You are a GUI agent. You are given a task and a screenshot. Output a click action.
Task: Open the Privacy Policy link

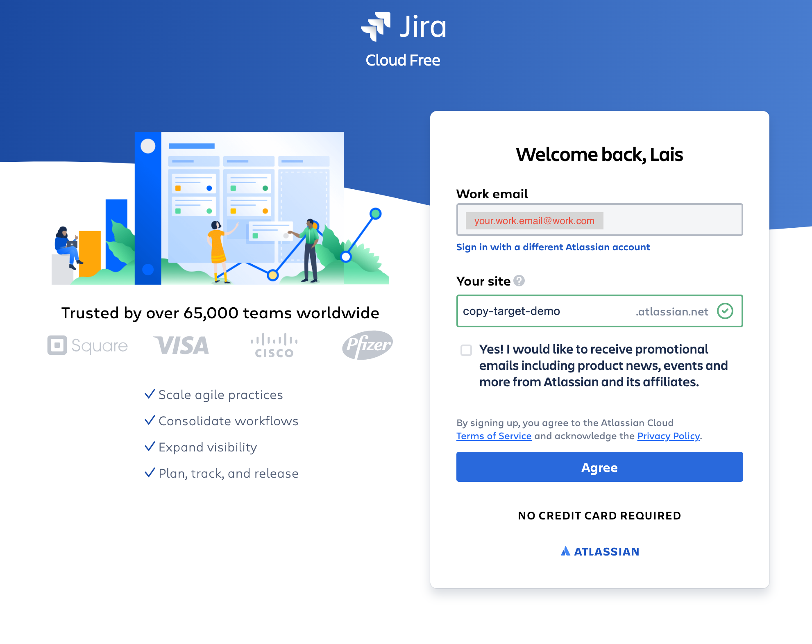[668, 436]
